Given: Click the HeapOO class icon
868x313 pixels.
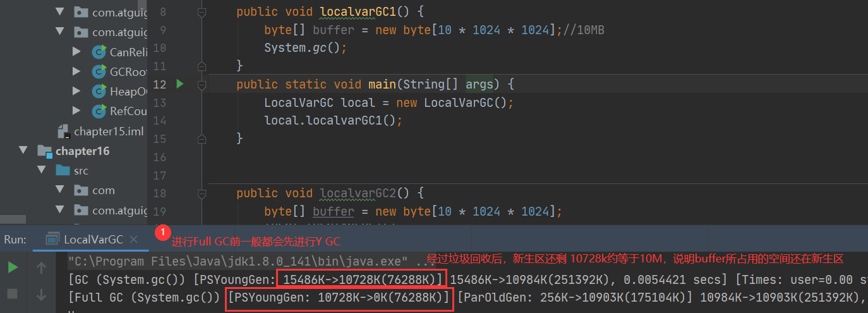Looking at the screenshot, I should point(99,92).
